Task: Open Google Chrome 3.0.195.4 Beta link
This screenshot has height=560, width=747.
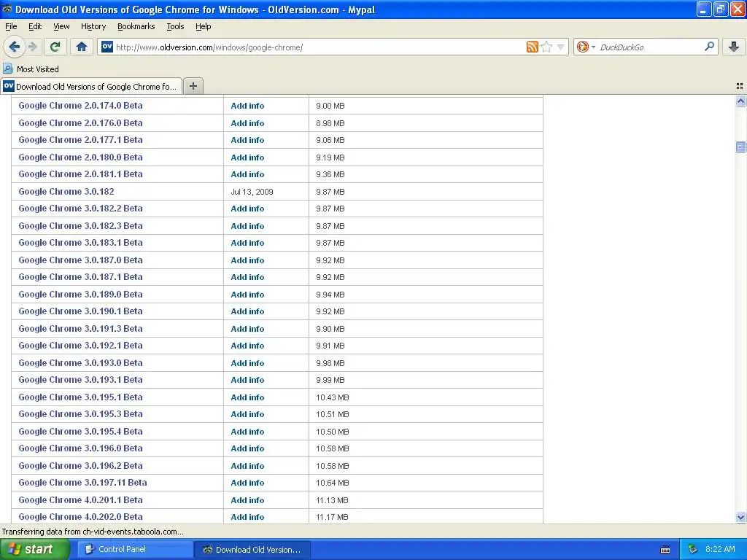Action: 80,432
